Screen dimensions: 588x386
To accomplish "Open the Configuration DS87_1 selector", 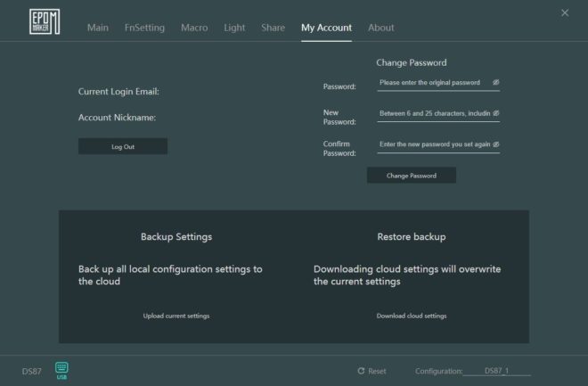I will pyautogui.click(x=496, y=371).
